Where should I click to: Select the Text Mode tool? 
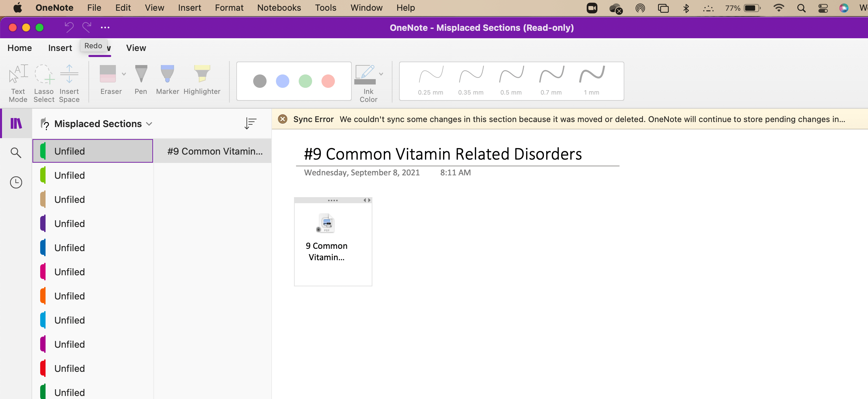18,83
